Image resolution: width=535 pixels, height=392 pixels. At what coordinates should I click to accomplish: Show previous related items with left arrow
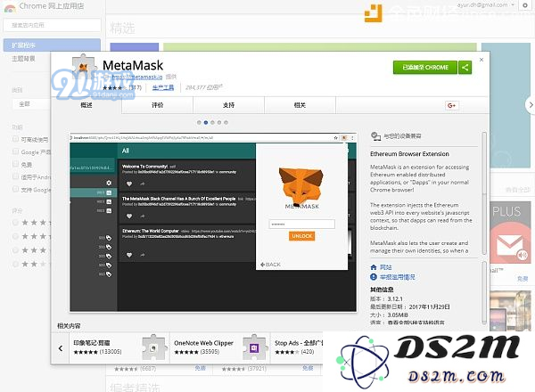point(61,348)
